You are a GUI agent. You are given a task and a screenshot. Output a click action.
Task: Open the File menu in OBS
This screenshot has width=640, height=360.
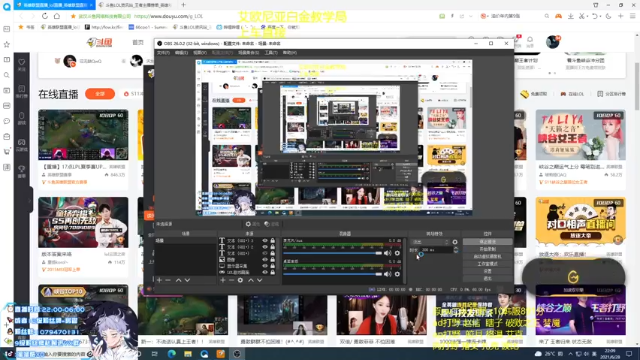click(x=163, y=53)
